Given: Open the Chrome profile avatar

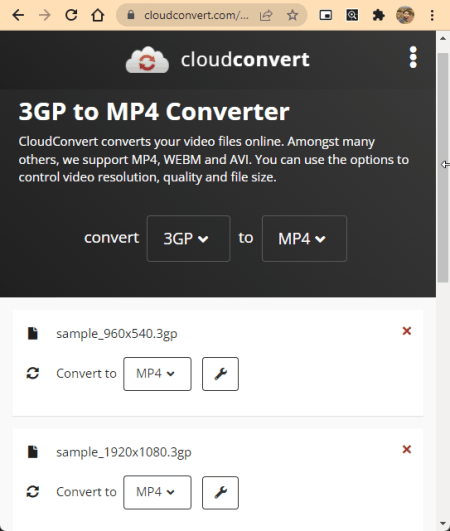Looking at the screenshot, I should click(405, 15).
